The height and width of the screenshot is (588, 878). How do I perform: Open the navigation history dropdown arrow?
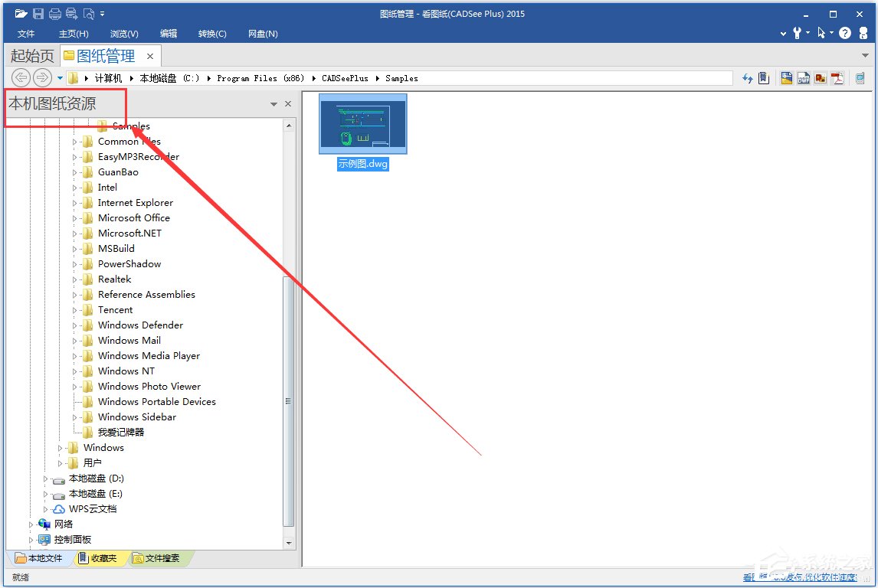point(60,77)
